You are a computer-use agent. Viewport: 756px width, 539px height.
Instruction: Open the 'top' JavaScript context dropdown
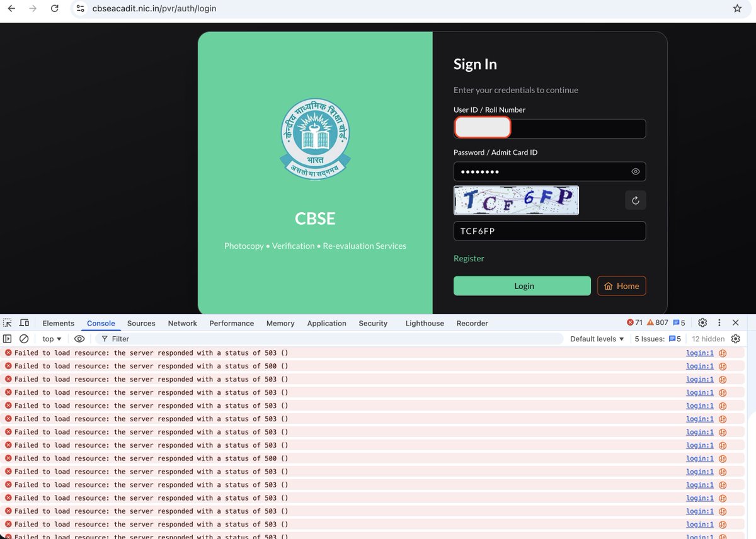pos(52,339)
